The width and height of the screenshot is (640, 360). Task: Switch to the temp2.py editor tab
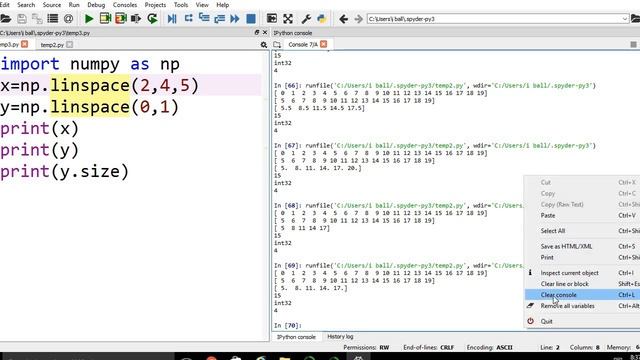tap(52, 44)
